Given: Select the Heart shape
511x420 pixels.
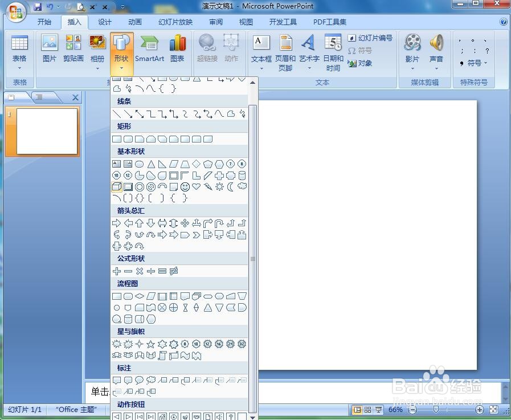Looking at the screenshot, I should (x=196, y=187).
